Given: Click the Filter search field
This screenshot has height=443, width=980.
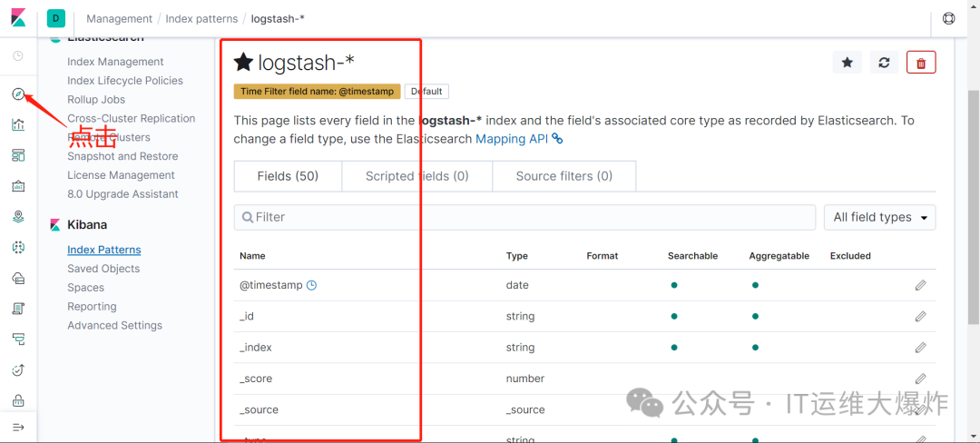Looking at the screenshot, I should tap(524, 217).
